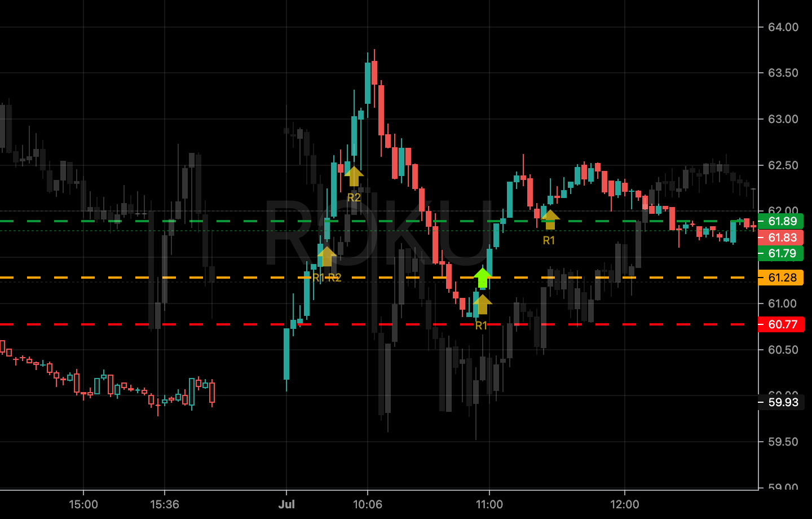
Task: Select the green 61.79 price label
Action: (x=782, y=253)
